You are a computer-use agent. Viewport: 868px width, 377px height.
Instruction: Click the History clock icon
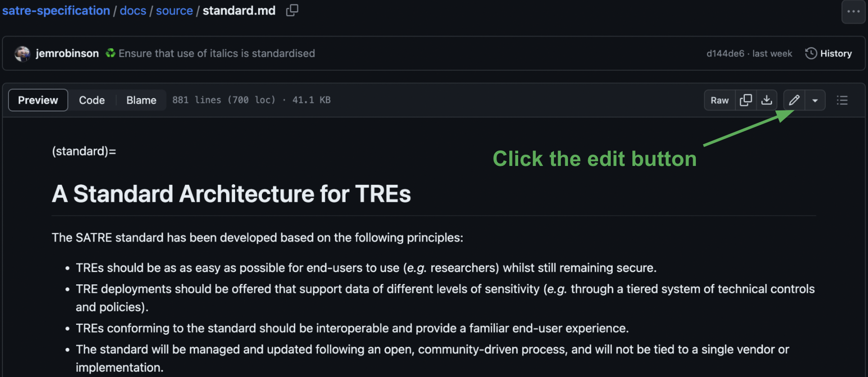coord(811,54)
